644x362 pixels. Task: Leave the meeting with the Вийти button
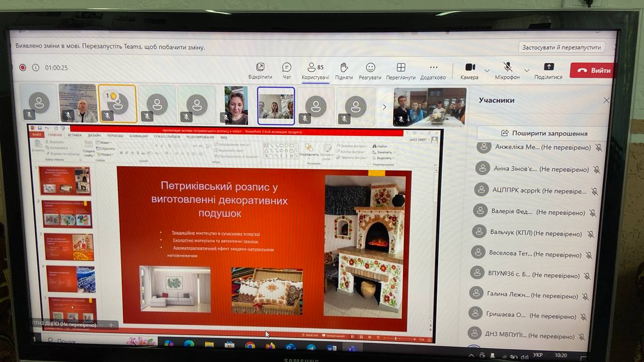(594, 70)
